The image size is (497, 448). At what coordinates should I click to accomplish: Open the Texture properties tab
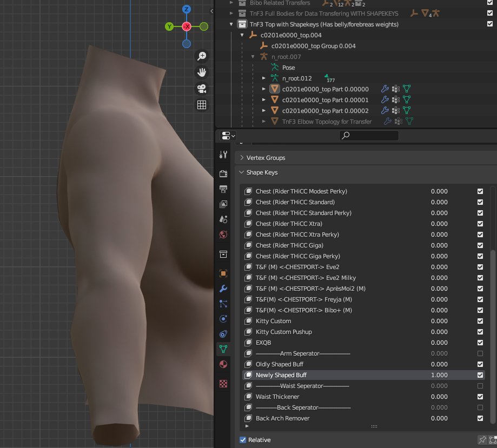click(x=223, y=384)
